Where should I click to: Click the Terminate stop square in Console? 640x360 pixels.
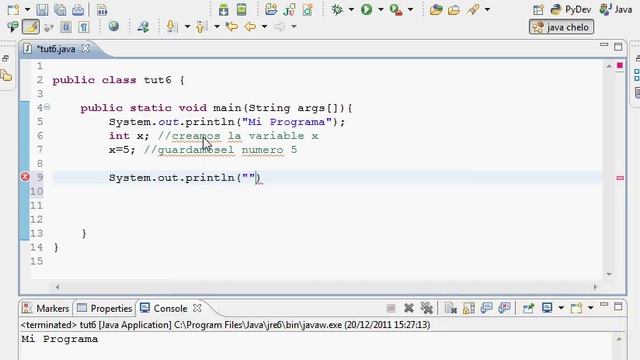(x=391, y=308)
